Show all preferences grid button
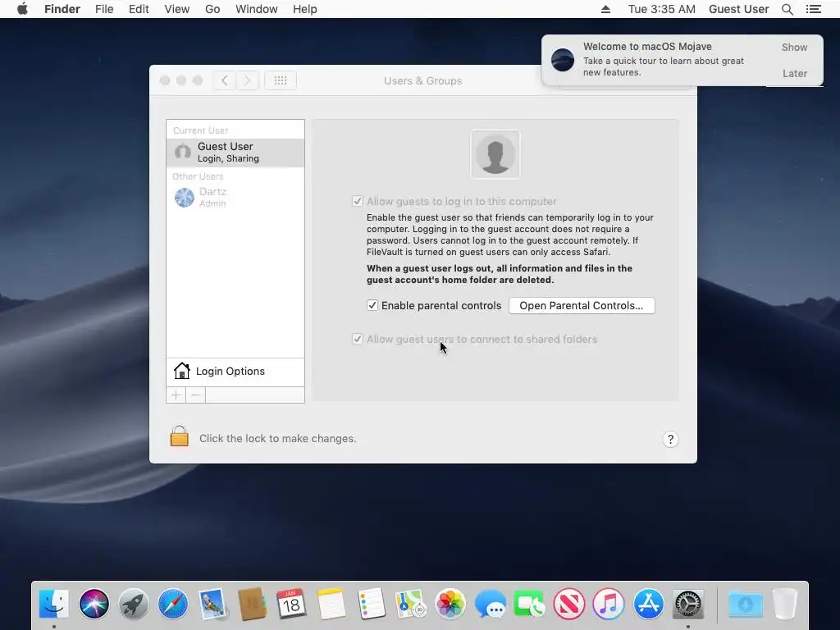Viewport: 840px width, 630px height. tap(281, 80)
